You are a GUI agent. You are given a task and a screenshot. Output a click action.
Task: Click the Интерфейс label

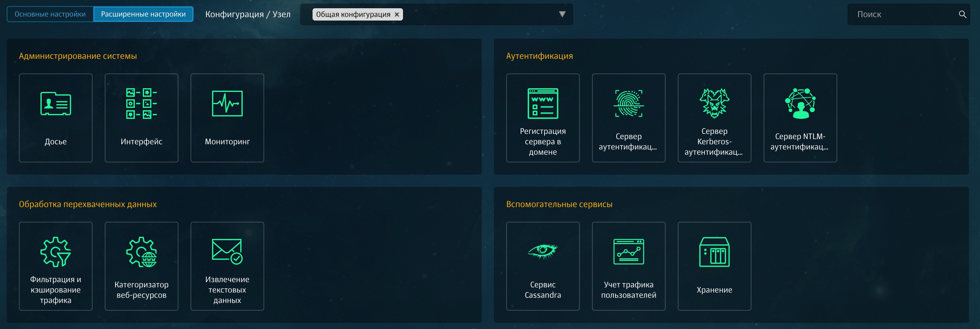click(x=142, y=142)
